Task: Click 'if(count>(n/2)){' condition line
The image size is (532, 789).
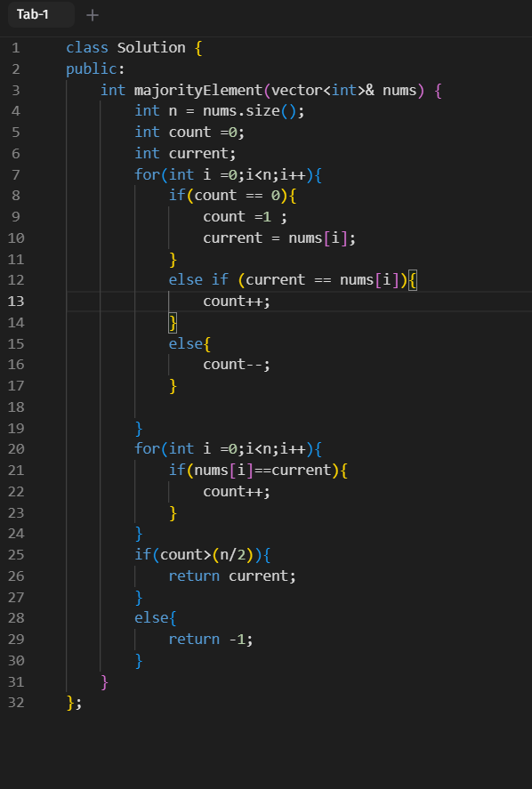Action: tap(202, 555)
